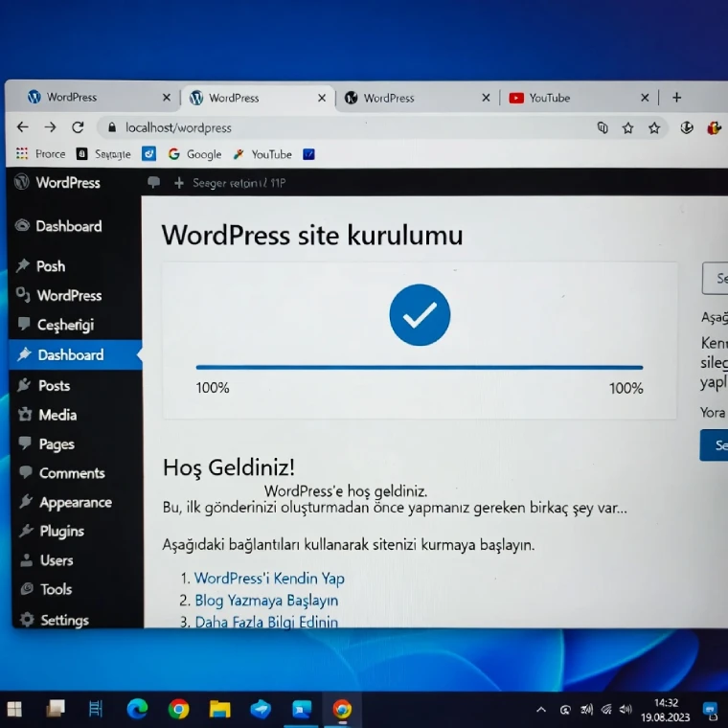Open the Daha Fazla Bilgi Edinin link
Screen dimensions: 728x728
[266, 622]
